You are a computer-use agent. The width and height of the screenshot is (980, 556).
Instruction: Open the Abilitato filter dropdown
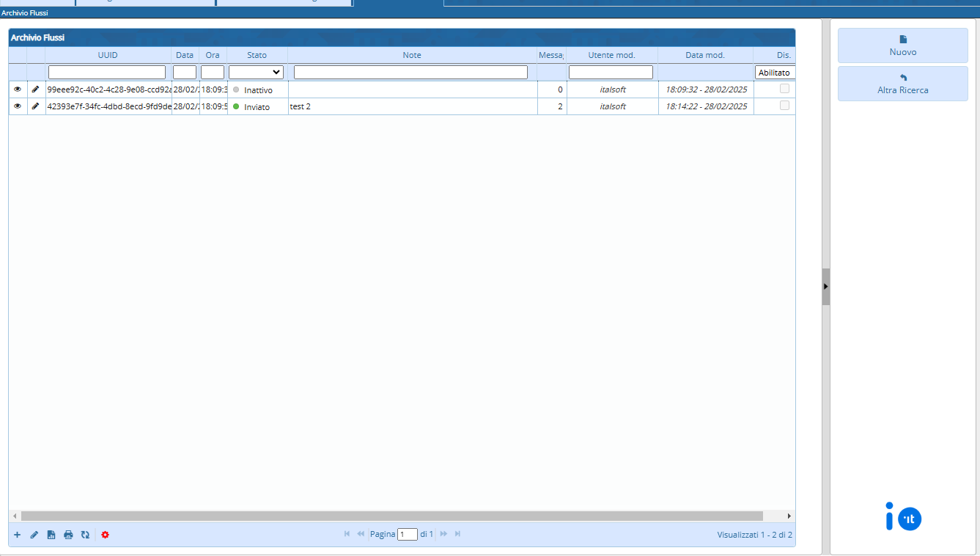[775, 73]
